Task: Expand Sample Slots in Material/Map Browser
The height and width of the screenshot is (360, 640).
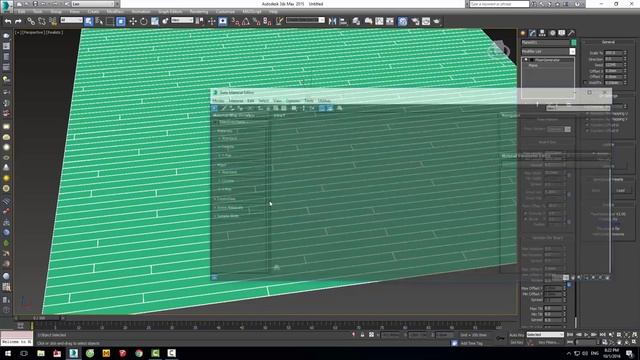Action: (x=228, y=216)
